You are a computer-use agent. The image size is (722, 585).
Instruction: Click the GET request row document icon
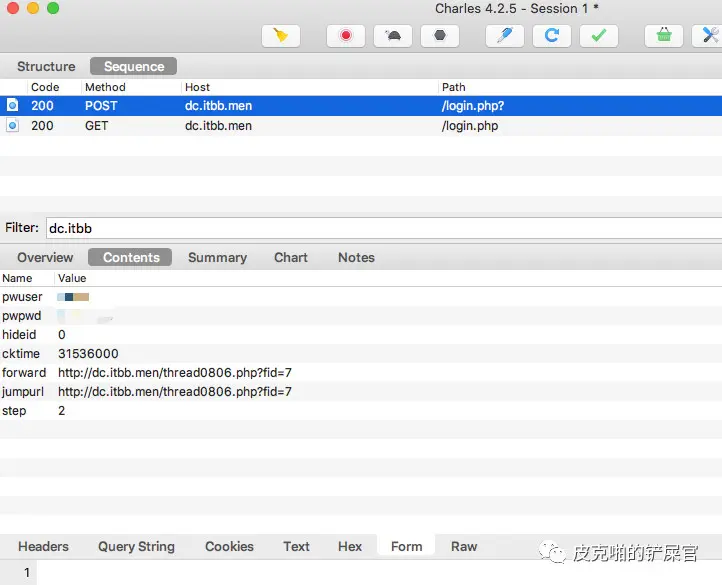12,125
